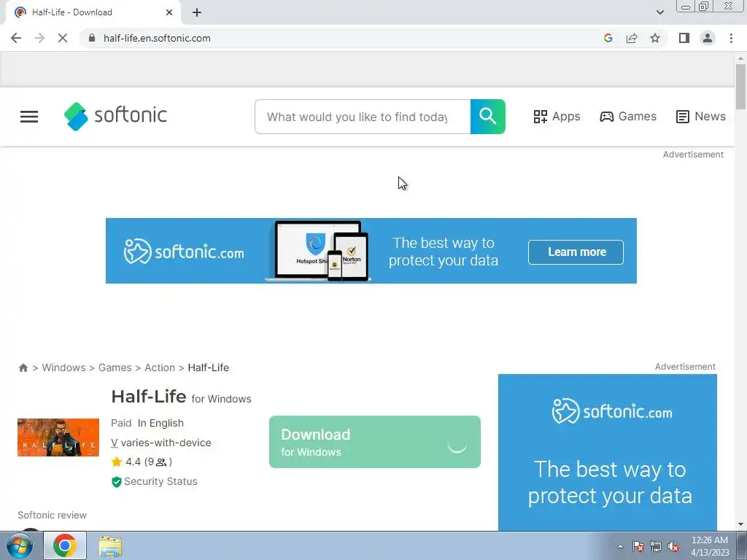Open Windows Explorer from taskbar
The height and width of the screenshot is (560, 747).
(x=110, y=545)
